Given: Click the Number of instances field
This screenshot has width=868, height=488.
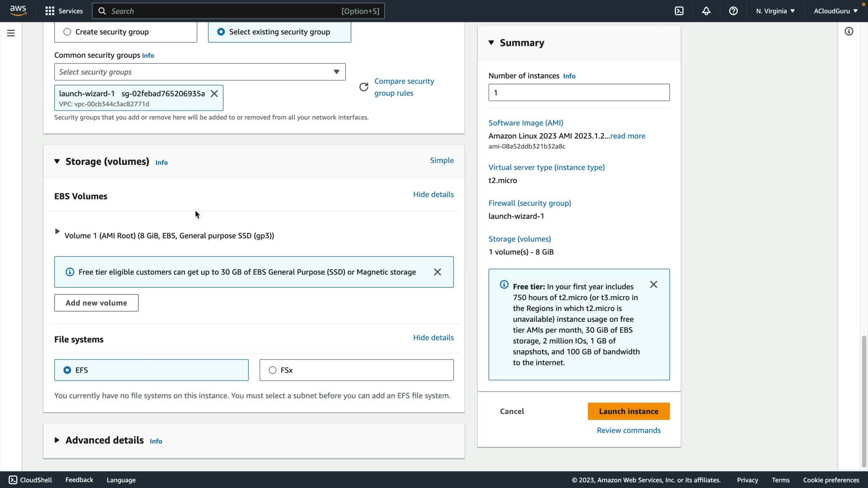Looking at the screenshot, I should pos(579,93).
